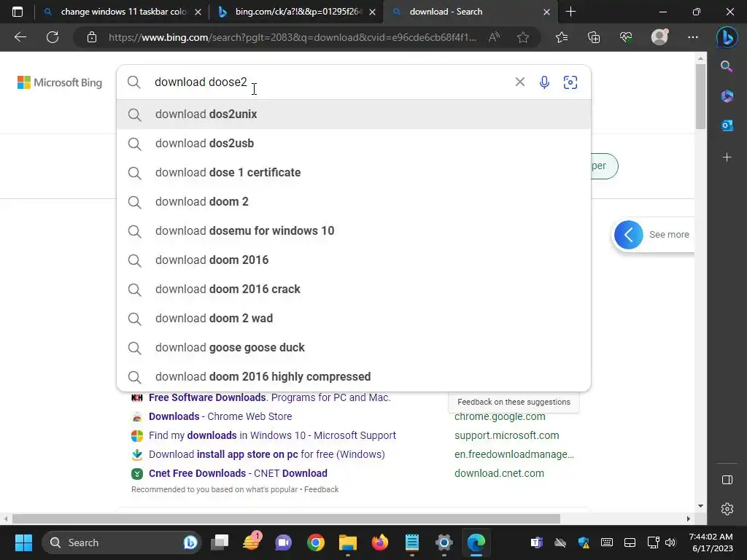Open 'Download install app store on pc' link
Screen dimensions: 747x560
266,454
